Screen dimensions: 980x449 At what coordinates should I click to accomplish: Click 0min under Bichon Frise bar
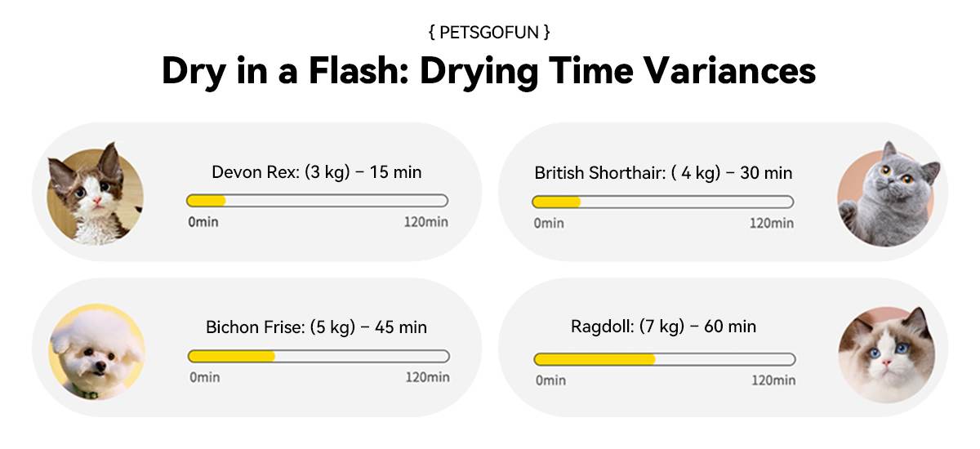click(205, 377)
